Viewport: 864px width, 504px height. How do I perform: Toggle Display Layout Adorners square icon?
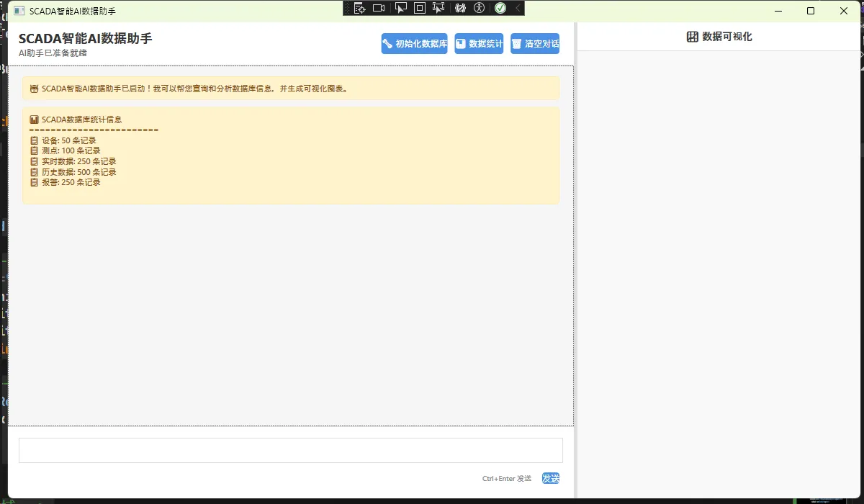(x=420, y=8)
